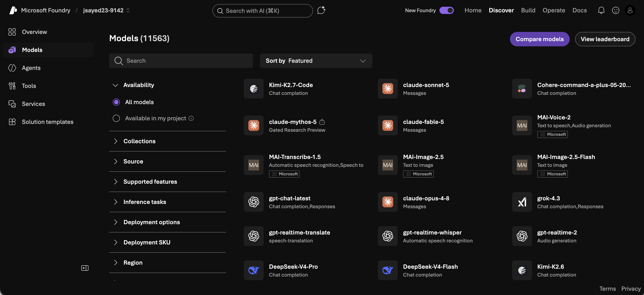The width and height of the screenshot is (644, 295).
Task: Click the gpt-realtime-whisper model icon
Action: [388, 236]
